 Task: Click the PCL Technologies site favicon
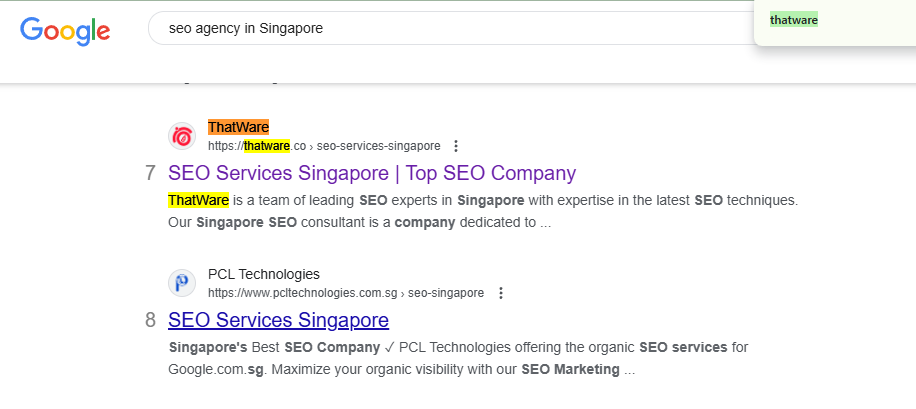(182, 283)
